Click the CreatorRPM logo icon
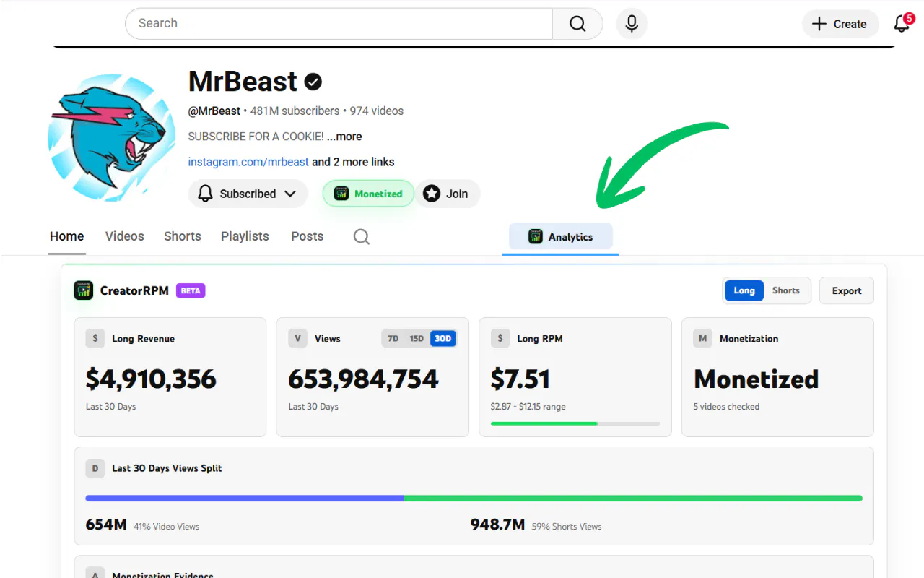This screenshot has height=578, width=924. [84, 290]
